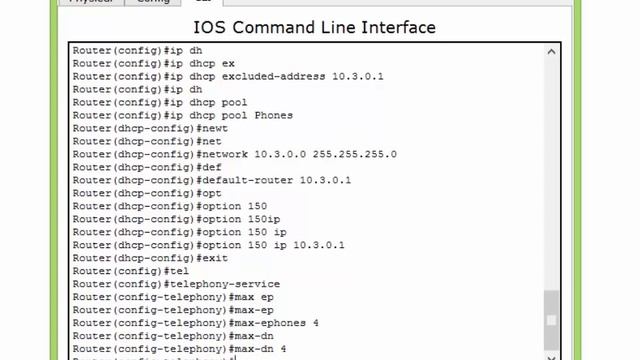Viewport: 640px width, 360px height.
Task: Click the CLI vertical scrollbar thumb
Action: (x=551, y=320)
